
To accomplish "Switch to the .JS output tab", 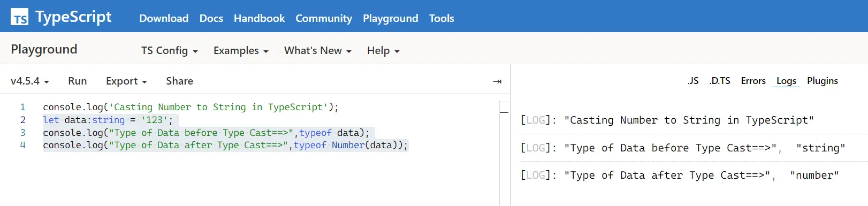I will point(693,81).
